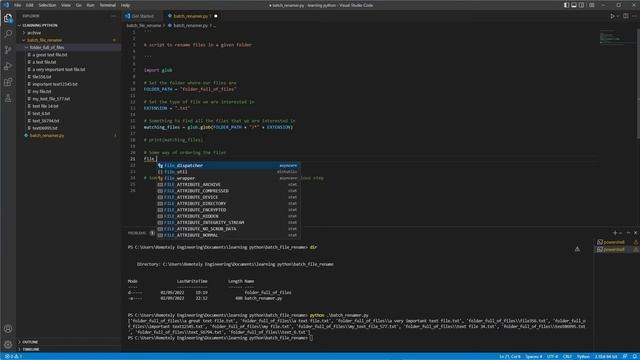Open the File menu

[x=18, y=5]
